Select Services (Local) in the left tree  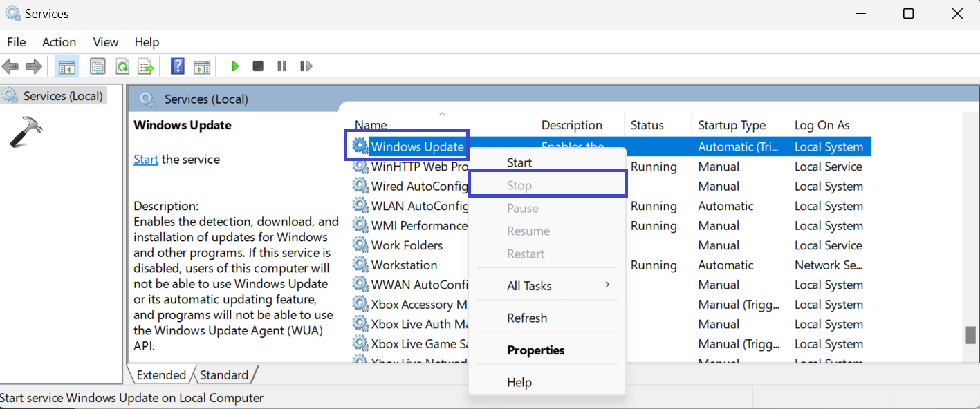pyautogui.click(x=62, y=96)
